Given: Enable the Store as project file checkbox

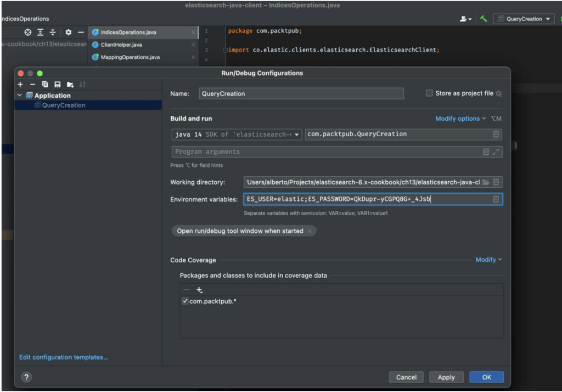Looking at the screenshot, I should pyautogui.click(x=429, y=93).
